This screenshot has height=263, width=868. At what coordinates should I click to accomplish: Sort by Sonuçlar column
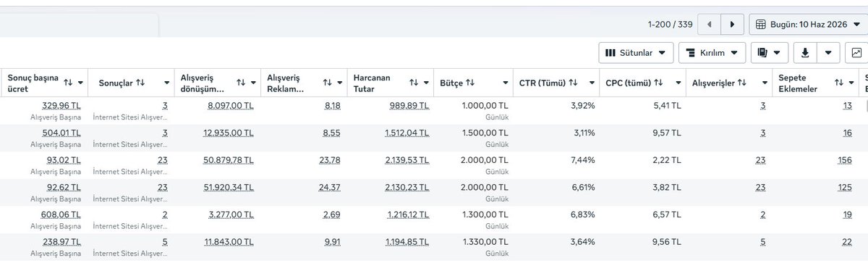click(140, 83)
